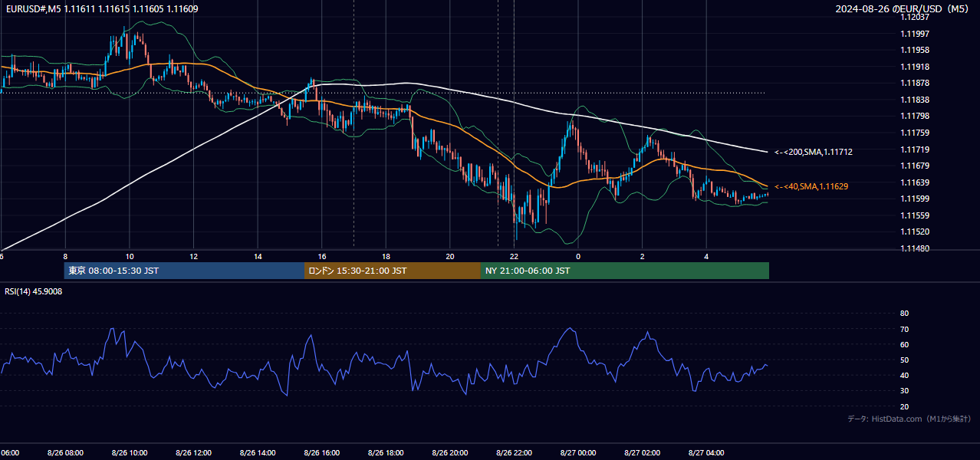This screenshot has width=980, height=460.
Task: Click the HistData.com data source credit
Action: tap(909, 419)
